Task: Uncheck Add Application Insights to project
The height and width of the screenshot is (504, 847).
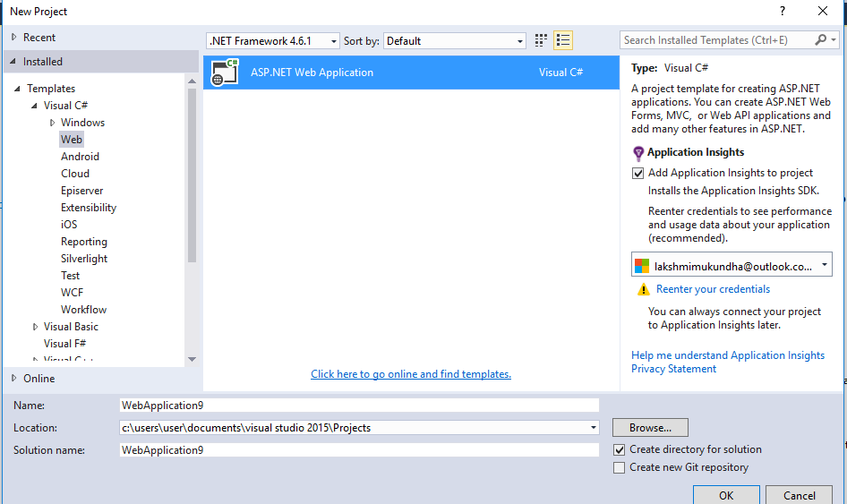Action: [638, 173]
